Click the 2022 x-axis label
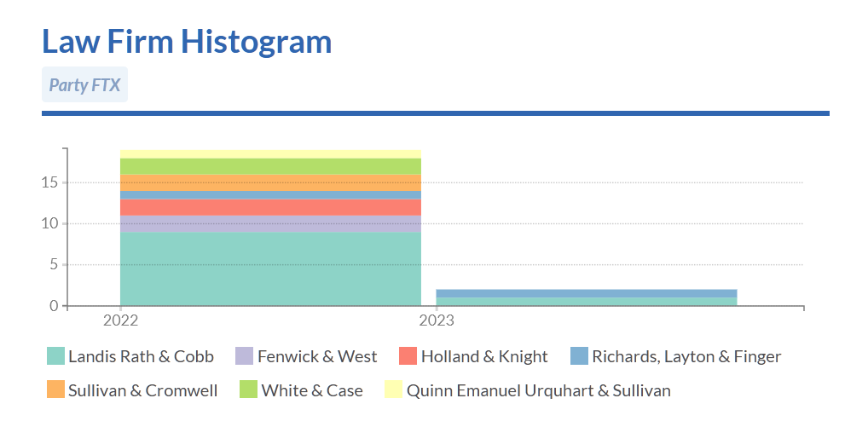Image resolution: width=868 pixels, height=427 pixels. point(120,320)
